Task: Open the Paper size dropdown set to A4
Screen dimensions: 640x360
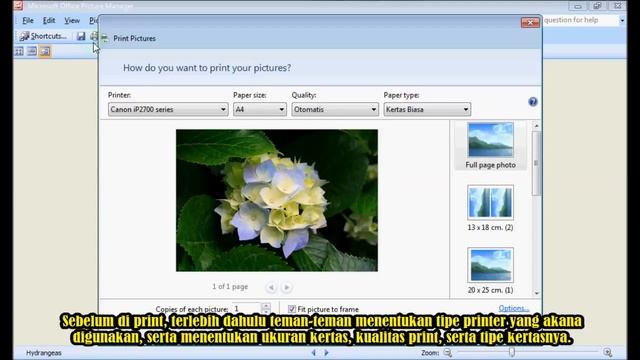Action: coord(260,109)
